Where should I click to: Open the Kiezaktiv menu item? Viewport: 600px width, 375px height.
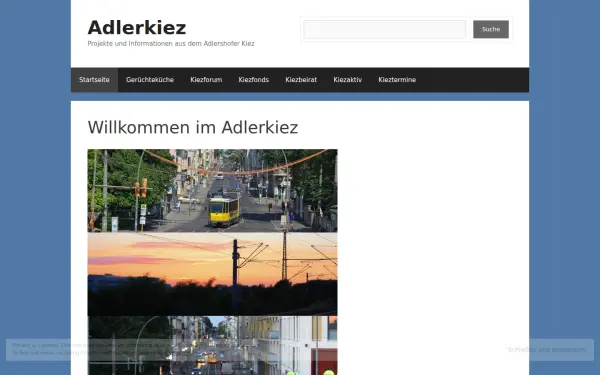[347, 80]
